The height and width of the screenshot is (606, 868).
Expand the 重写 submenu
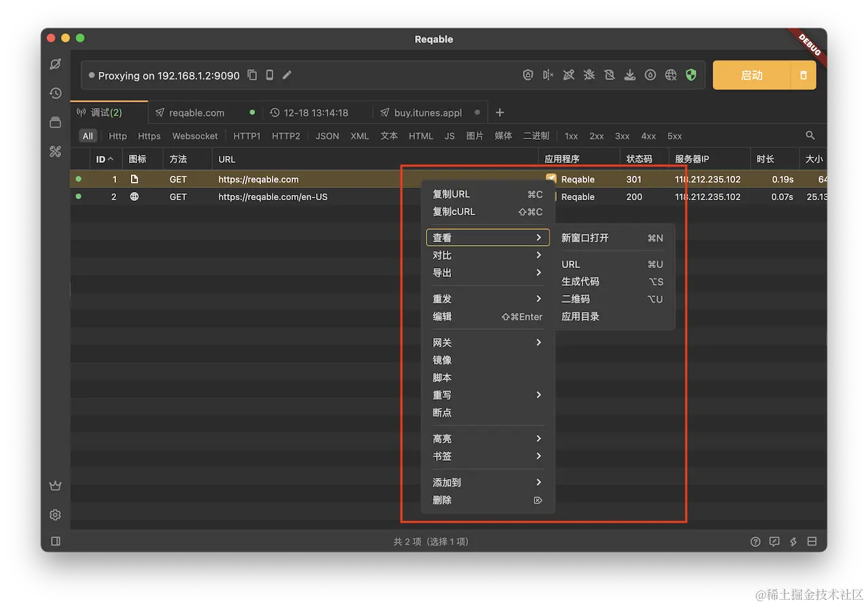(488, 395)
